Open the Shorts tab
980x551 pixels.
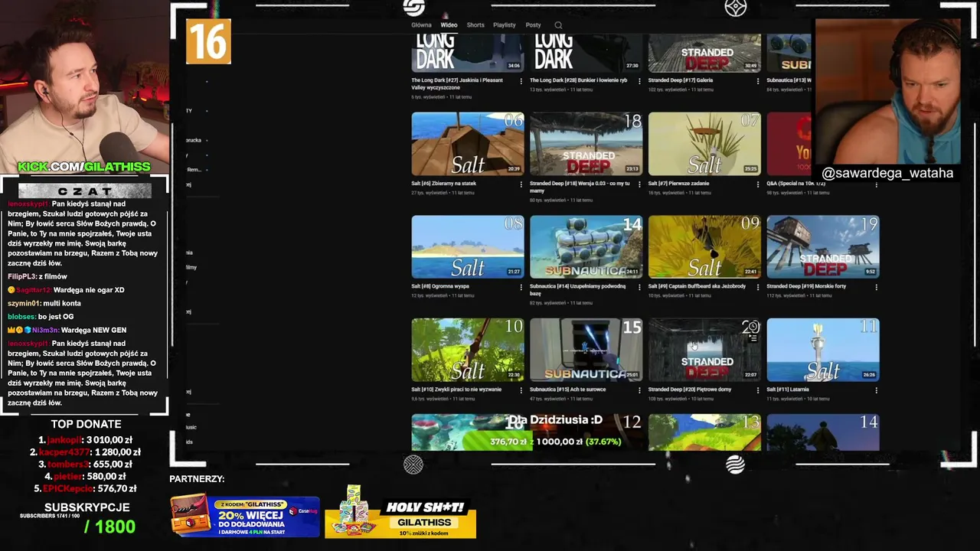(x=475, y=25)
